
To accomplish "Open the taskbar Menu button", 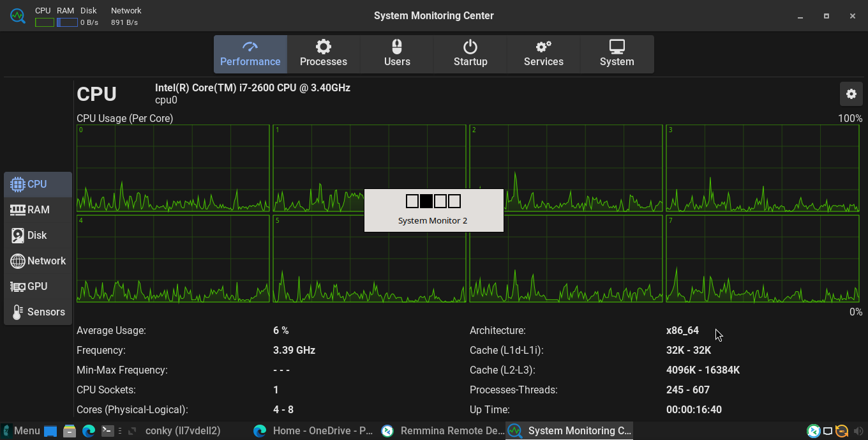I will coord(21,430).
